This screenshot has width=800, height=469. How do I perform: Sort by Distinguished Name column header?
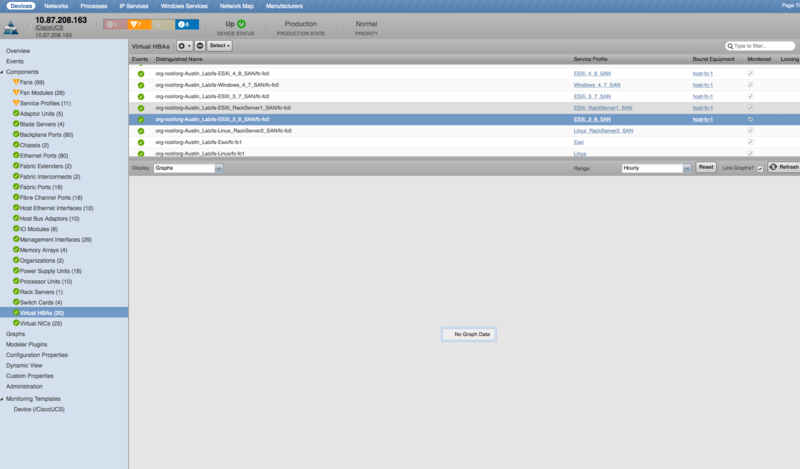179,59
